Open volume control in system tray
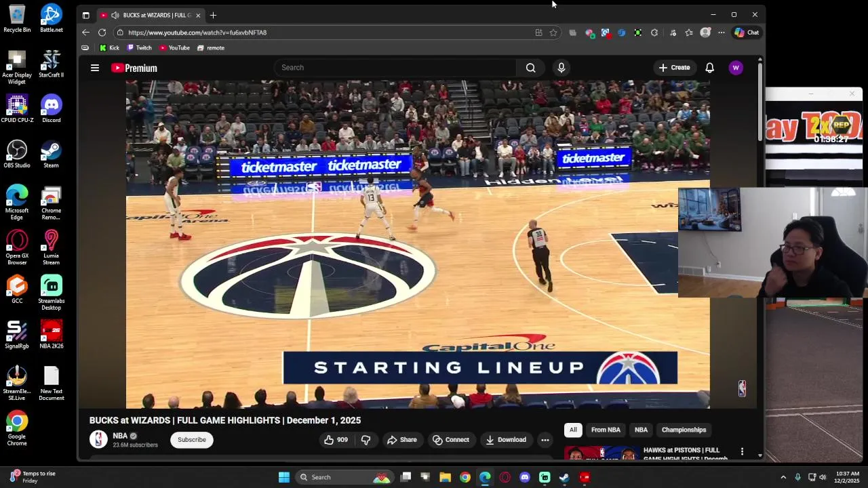868x488 pixels. 823,477
